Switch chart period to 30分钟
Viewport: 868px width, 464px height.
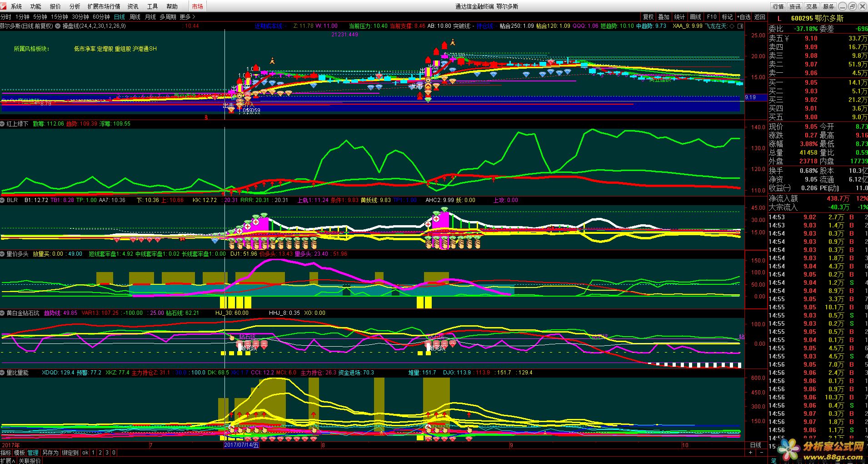pyautogui.click(x=80, y=17)
